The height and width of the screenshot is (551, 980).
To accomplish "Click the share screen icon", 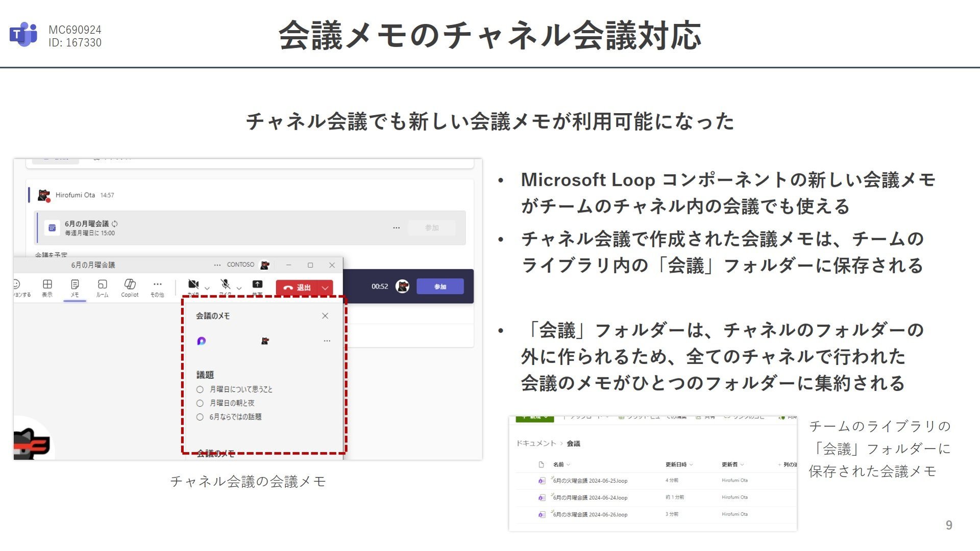I will pyautogui.click(x=257, y=284).
